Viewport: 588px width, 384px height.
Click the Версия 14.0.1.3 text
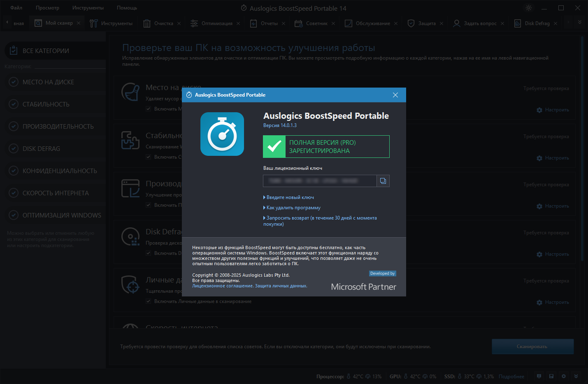[x=280, y=125]
